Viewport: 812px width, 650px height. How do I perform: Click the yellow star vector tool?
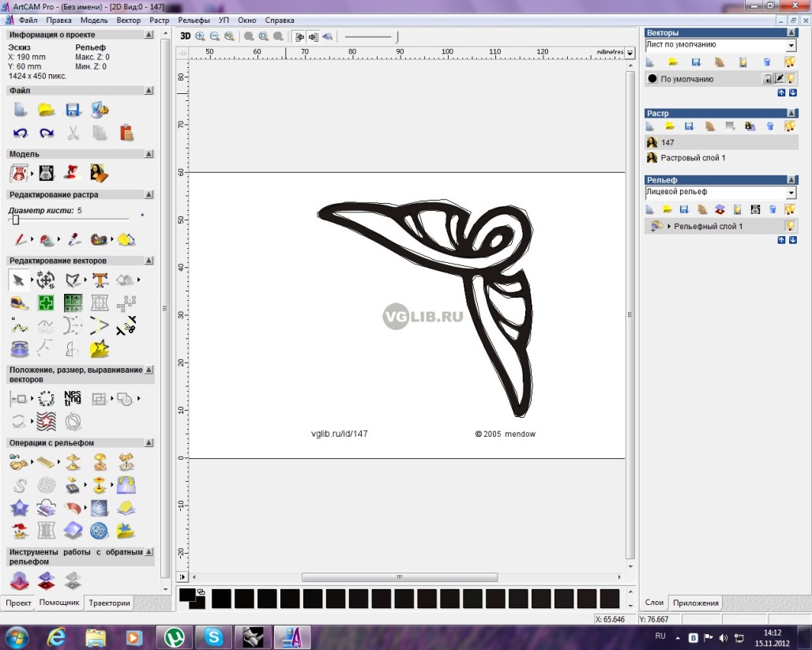point(100,348)
